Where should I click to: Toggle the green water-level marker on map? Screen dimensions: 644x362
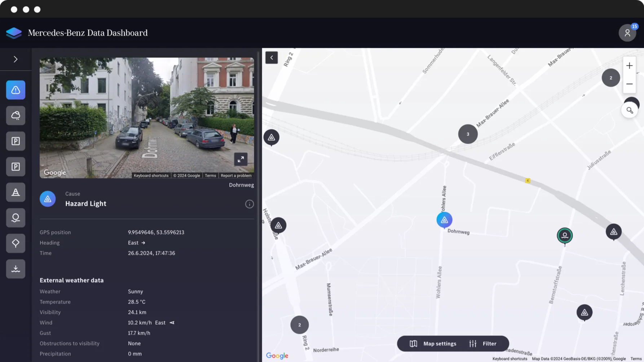565,236
